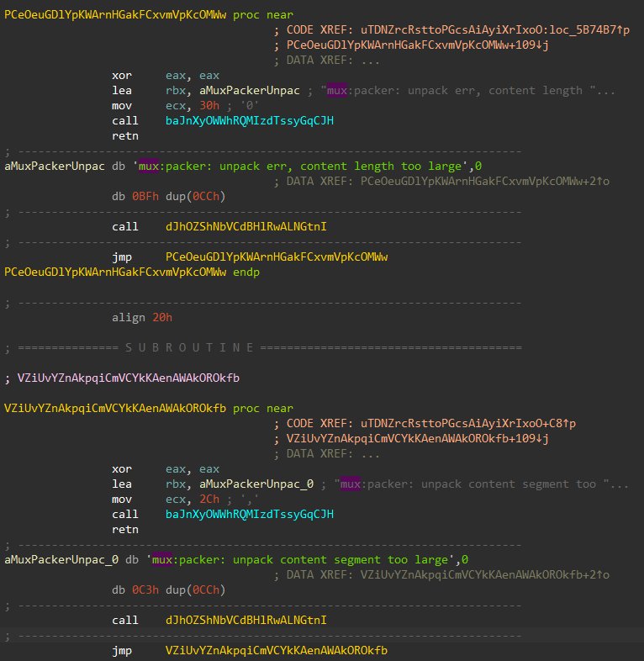This screenshot has width=644, height=661.
Task: Click the 2Ch immediate value
Action: point(209,500)
